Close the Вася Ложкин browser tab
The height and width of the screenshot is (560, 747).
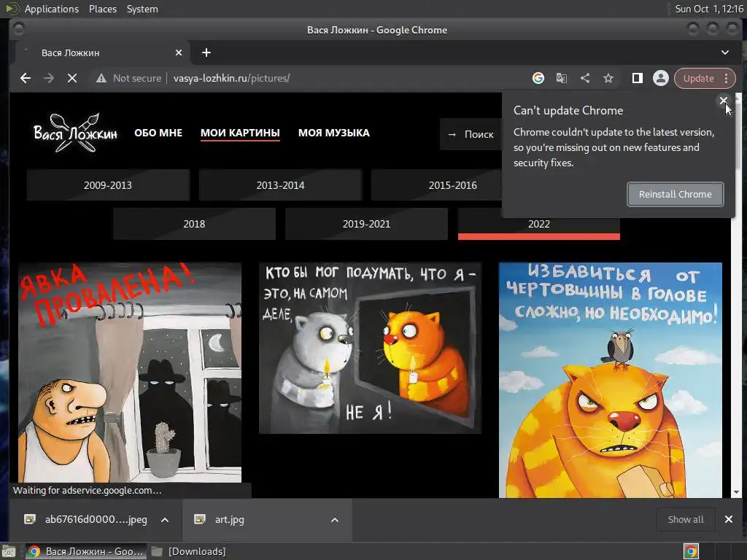point(179,52)
